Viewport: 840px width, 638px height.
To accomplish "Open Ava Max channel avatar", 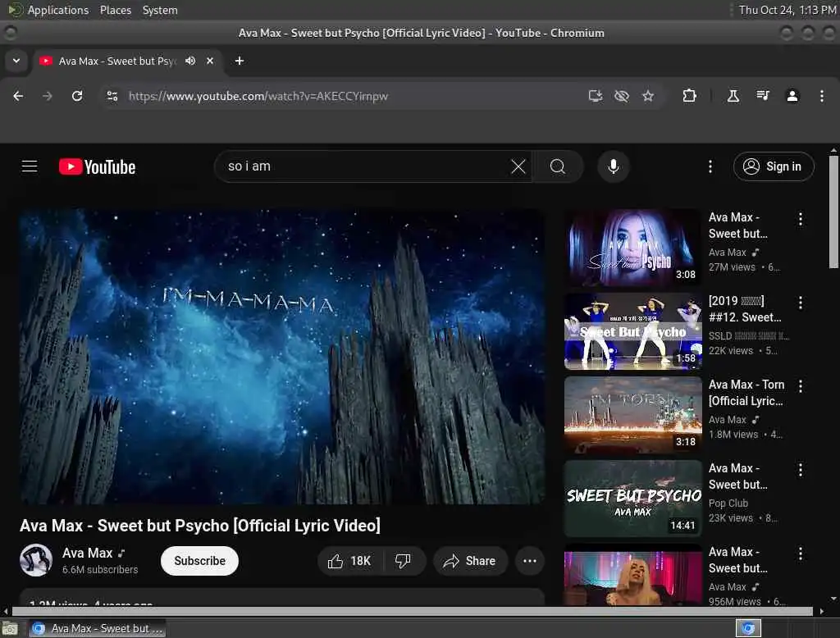I will tap(36, 560).
